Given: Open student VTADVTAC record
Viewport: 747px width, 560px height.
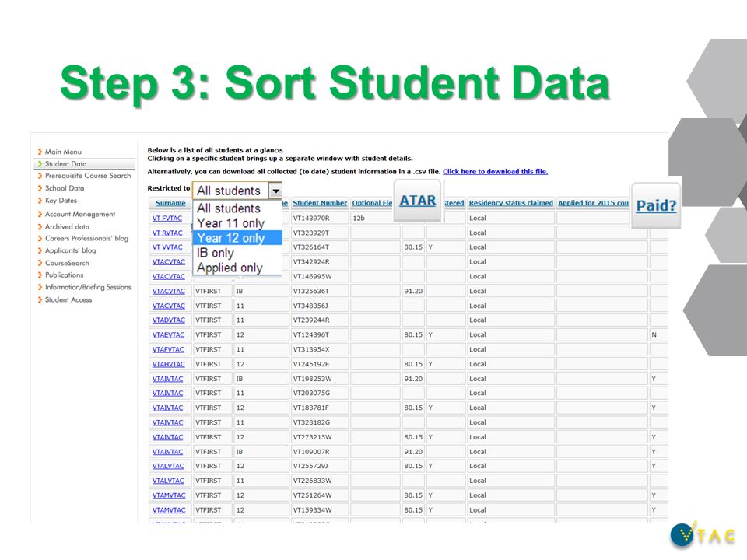Looking at the screenshot, I should coord(168,320).
